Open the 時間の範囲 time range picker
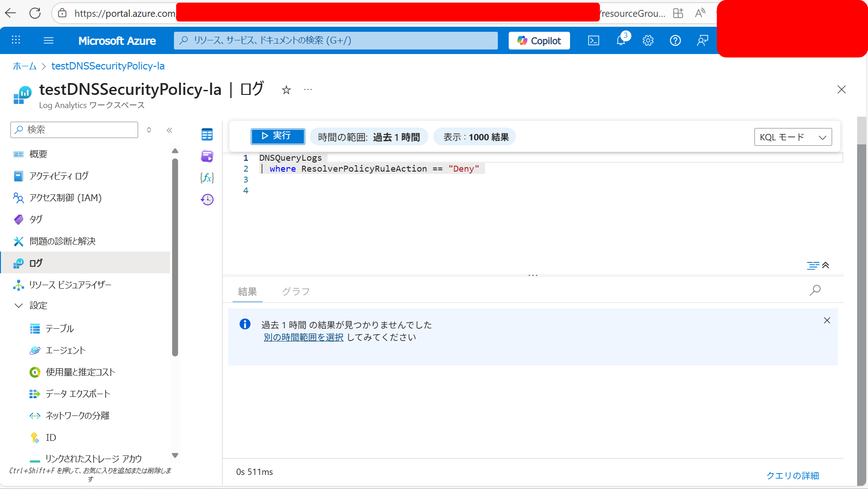868x489 pixels. [x=368, y=137]
